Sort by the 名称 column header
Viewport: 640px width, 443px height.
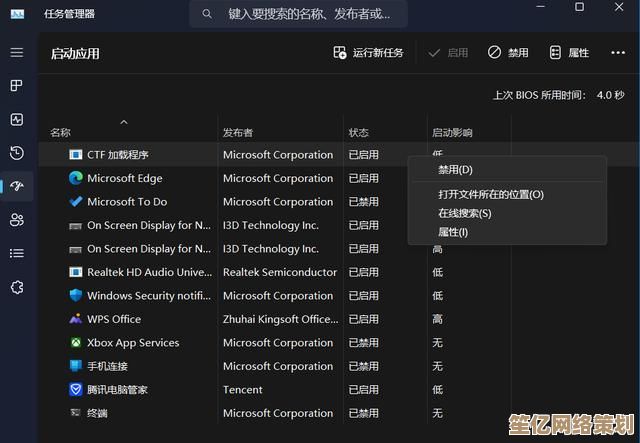(x=61, y=132)
